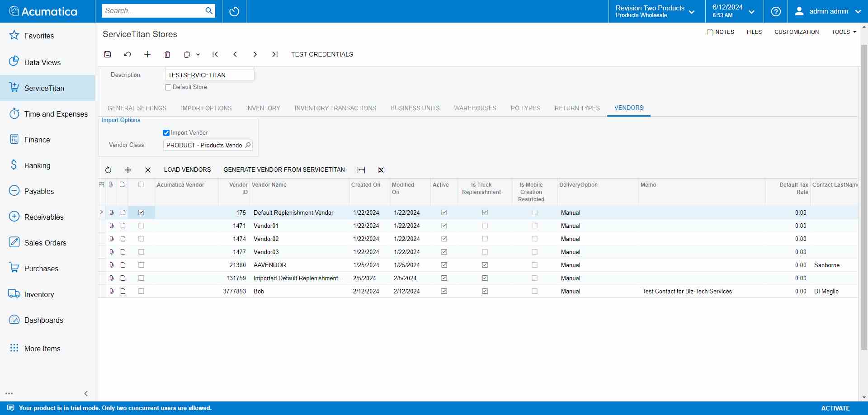Open the Payables workspace
This screenshot has width=868, height=415.
coord(47,191)
